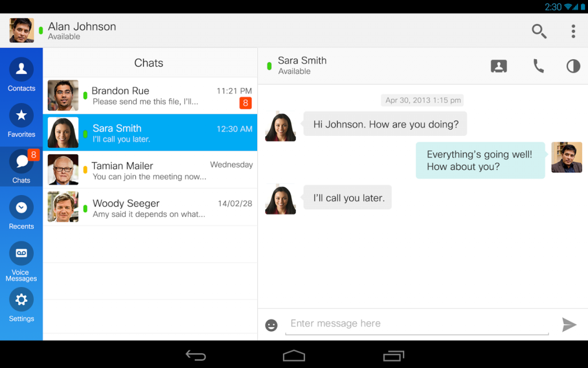The image size is (588, 368).
Task: Click the 11:21 PM time on Brandon Rue
Action: 234,91
